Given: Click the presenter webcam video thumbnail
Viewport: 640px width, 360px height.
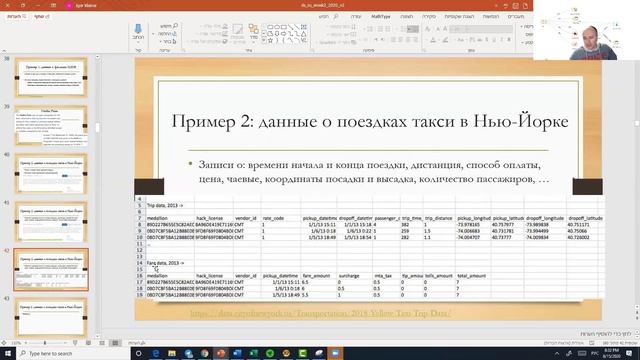Looking at the screenshot, I should tap(586, 30).
